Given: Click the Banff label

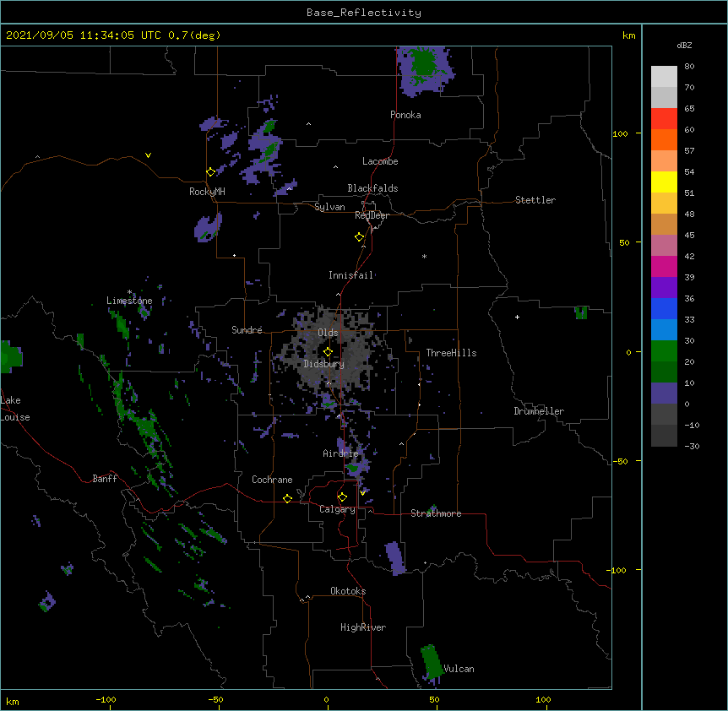Looking at the screenshot, I should point(105,479).
